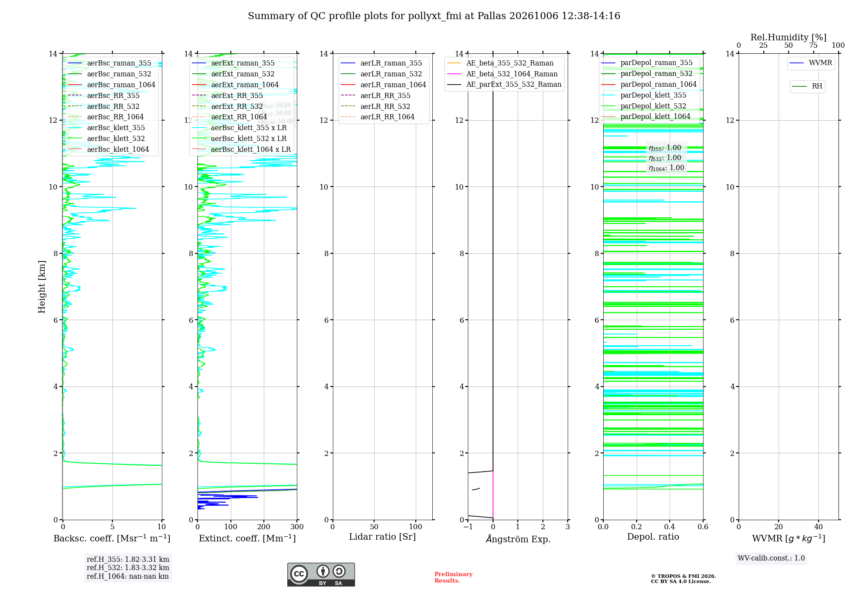Image resolution: width=868 pixels, height=590 pixels.
Task: Click the SA share-alike icon in badge
Action: pos(339,571)
